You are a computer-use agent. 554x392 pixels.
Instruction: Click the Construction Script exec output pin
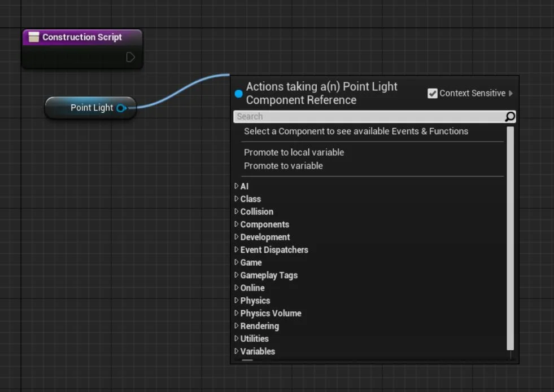pos(129,57)
